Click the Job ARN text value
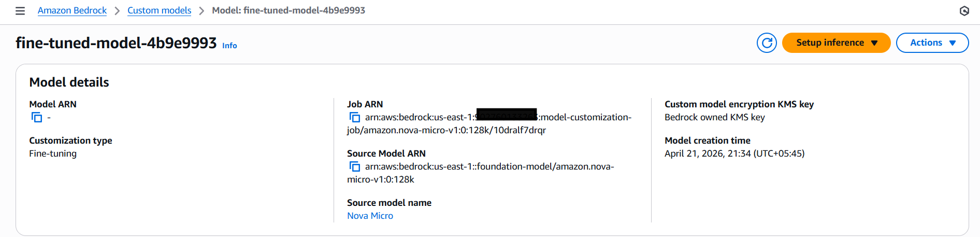 pyautogui.click(x=446, y=130)
